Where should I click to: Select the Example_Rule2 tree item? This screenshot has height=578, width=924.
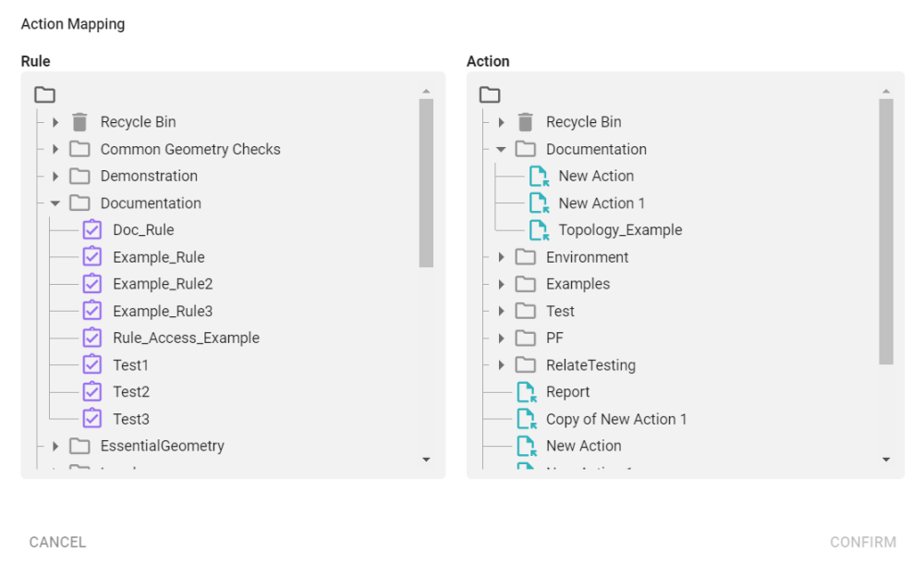[163, 284]
